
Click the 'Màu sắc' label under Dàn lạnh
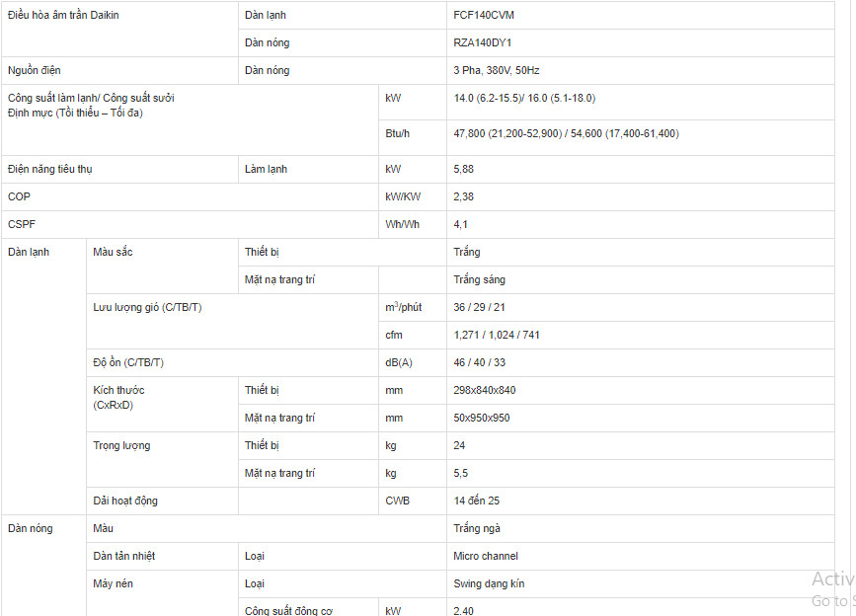tap(113, 252)
